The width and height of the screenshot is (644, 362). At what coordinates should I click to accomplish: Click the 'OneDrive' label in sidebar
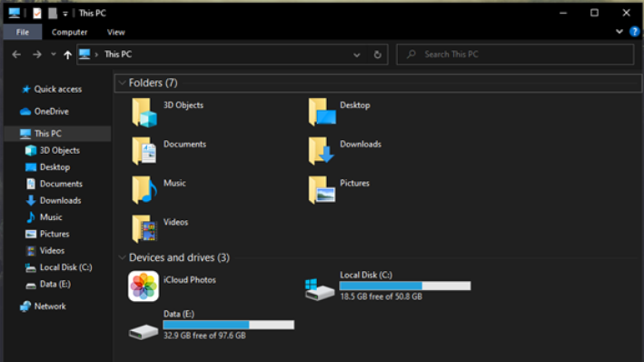click(x=52, y=112)
